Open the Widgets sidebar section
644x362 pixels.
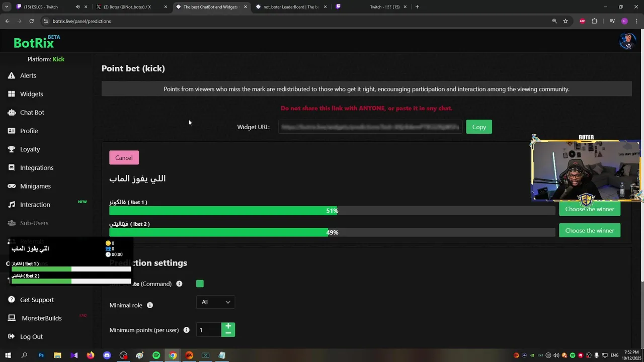31,94
